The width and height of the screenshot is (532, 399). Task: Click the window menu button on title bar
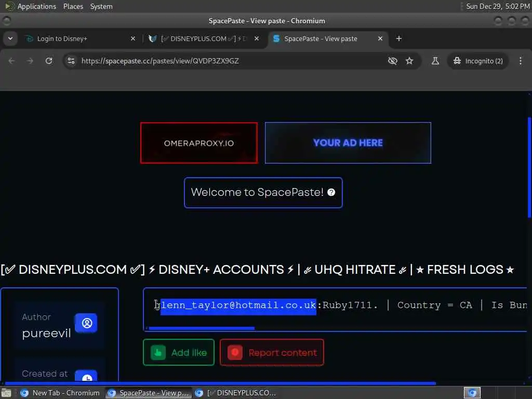point(6,21)
